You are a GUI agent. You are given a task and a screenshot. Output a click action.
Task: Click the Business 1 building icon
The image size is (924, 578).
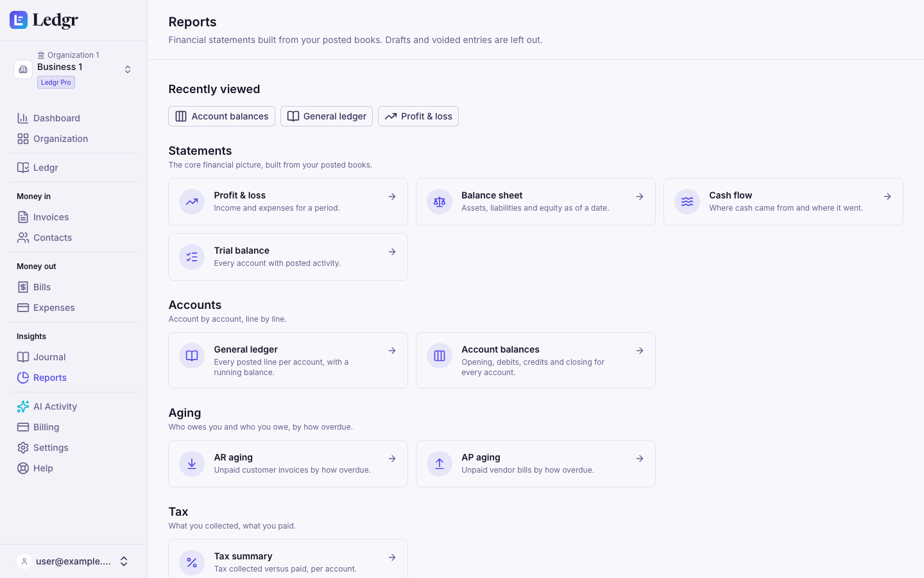coord(23,69)
